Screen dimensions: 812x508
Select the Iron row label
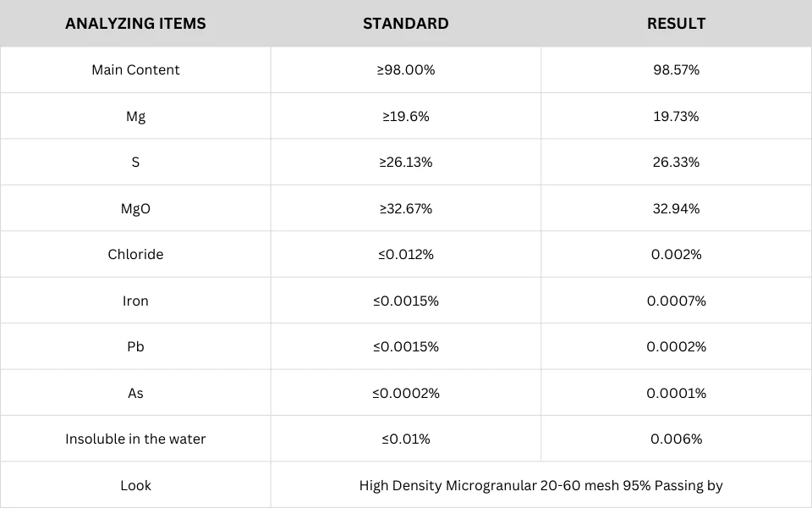pyautogui.click(x=135, y=301)
